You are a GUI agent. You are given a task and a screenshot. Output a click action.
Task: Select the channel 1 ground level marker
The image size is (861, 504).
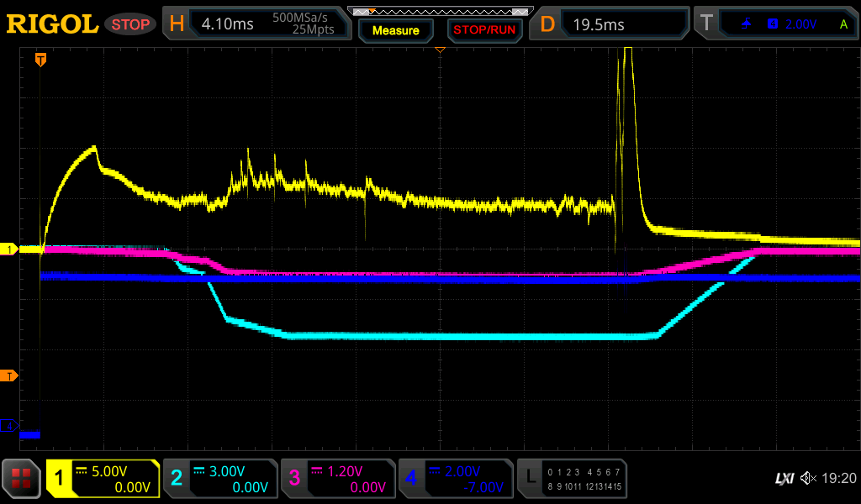point(9,249)
